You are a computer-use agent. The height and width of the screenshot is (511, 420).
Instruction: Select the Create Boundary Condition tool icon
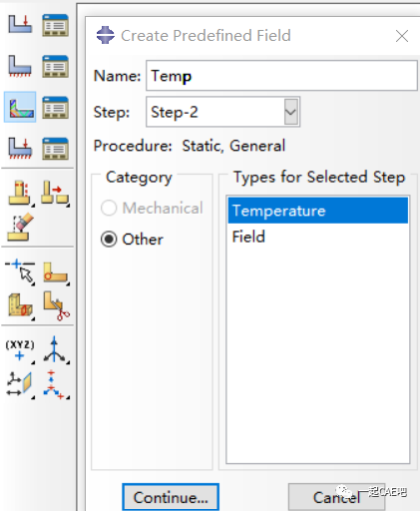click(x=20, y=66)
